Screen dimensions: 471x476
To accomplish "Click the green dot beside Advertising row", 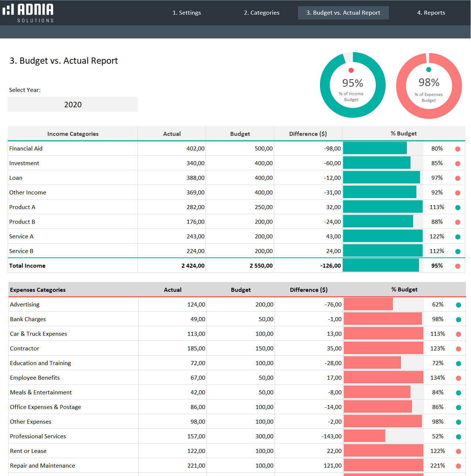I will tap(458, 305).
